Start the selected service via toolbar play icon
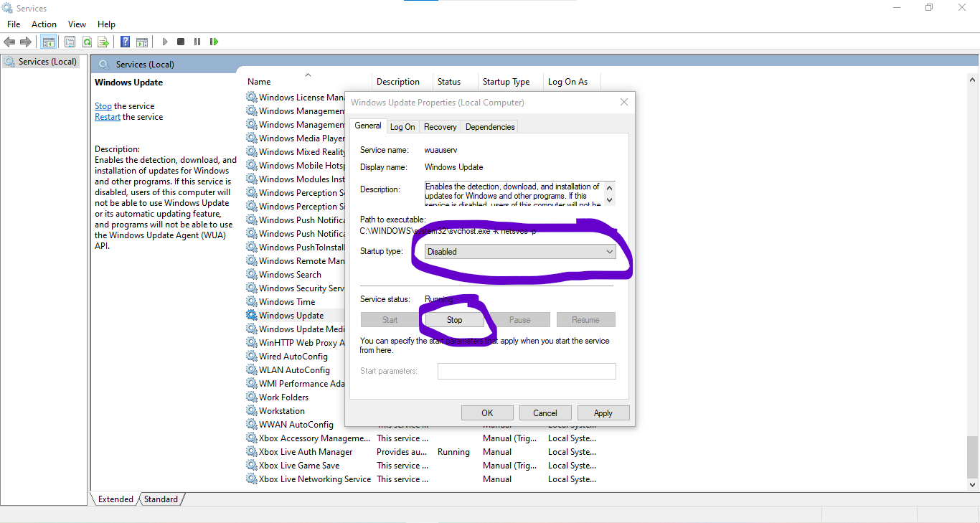Viewport: 980px width, 523px height. point(164,41)
